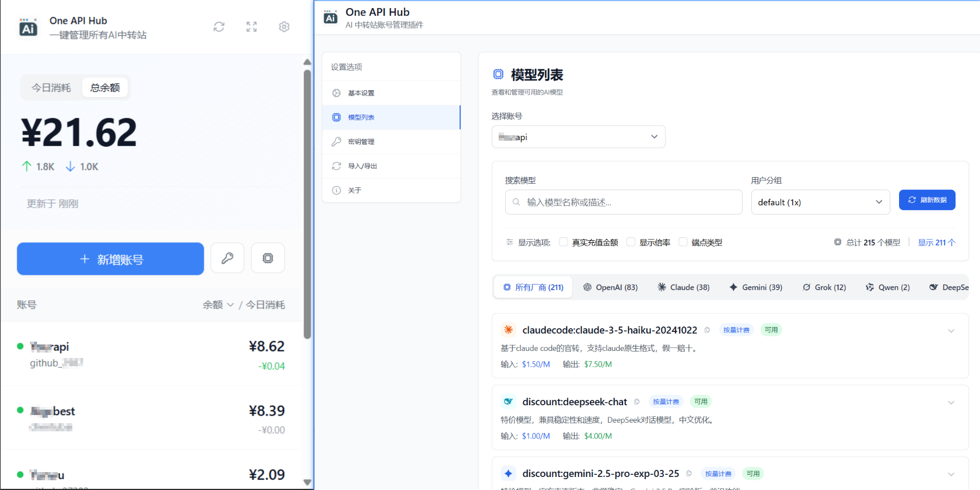The width and height of the screenshot is (980, 490).
Task: Click the popup scrollbar up arrow
Action: click(x=307, y=62)
